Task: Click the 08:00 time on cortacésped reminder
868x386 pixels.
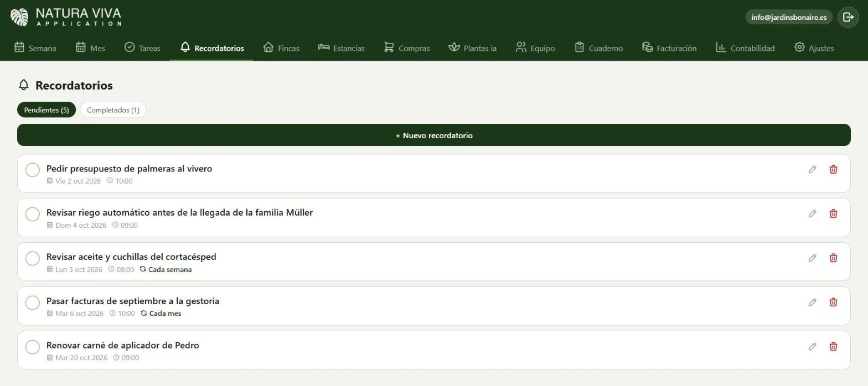Action: click(125, 269)
